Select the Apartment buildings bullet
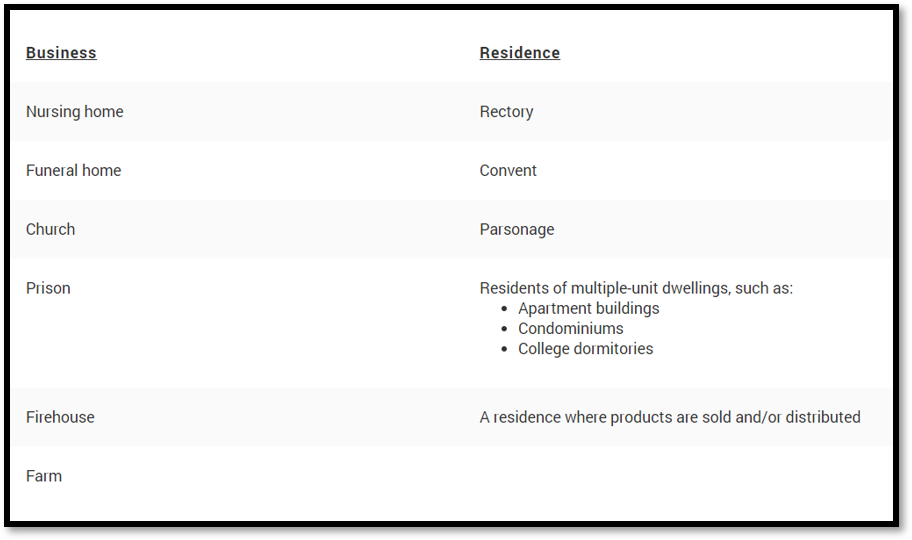Viewport: 912px width, 540px height. pyautogui.click(x=589, y=308)
